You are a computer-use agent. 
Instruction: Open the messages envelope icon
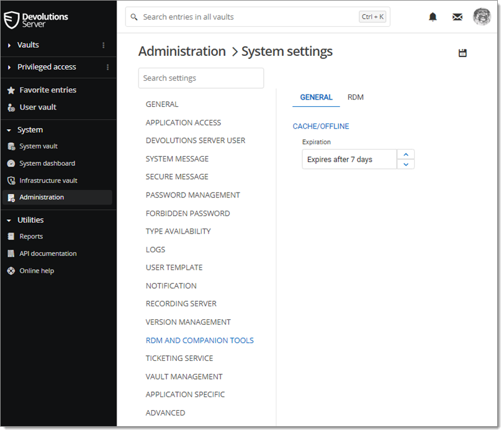click(x=457, y=17)
